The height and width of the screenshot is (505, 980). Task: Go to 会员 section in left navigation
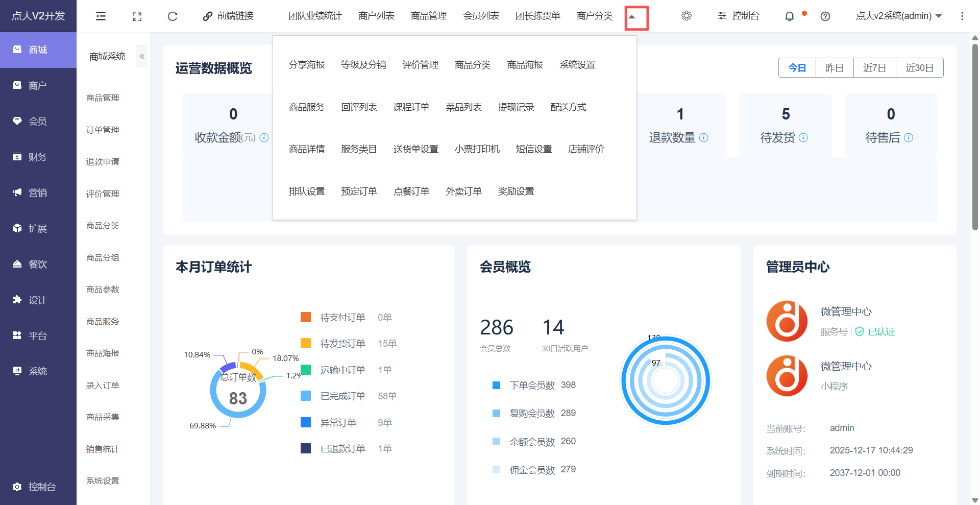(38, 121)
